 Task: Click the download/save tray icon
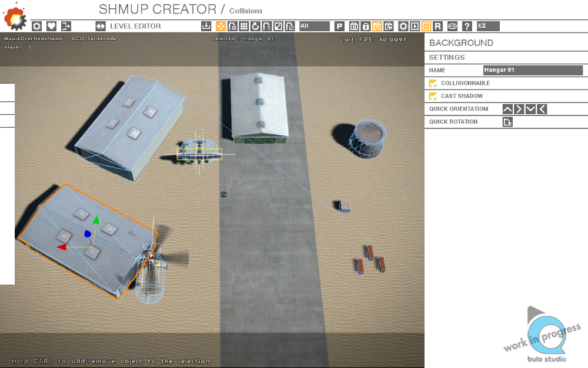click(x=206, y=26)
